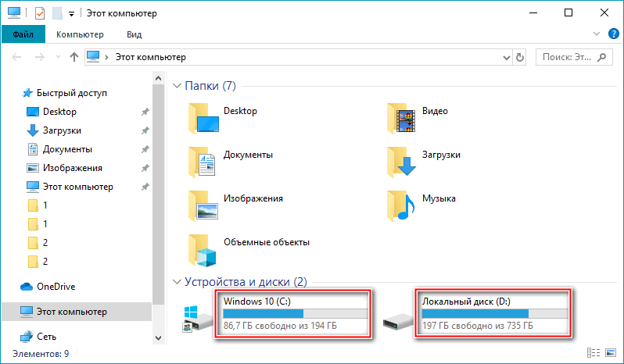Image resolution: width=624 pixels, height=364 pixels.
Task: Go back with the left arrow button
Action: pos(16,57)
